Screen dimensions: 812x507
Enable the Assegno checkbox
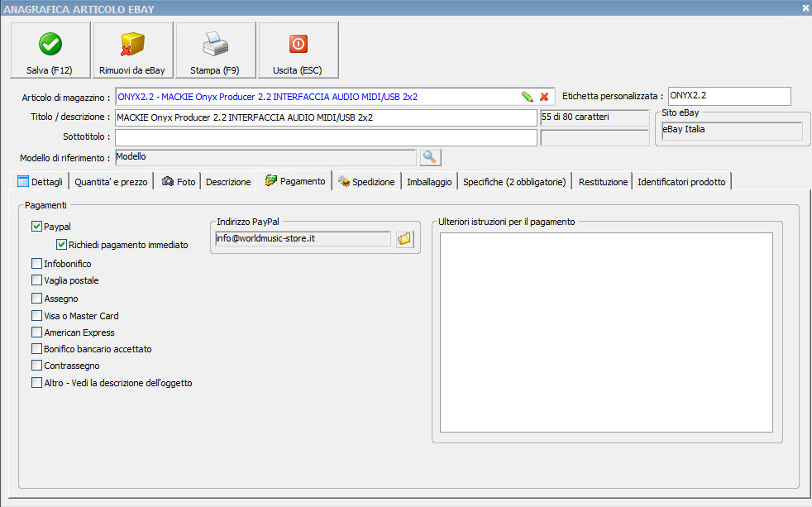pyautogui.click(x=36, y=299)
